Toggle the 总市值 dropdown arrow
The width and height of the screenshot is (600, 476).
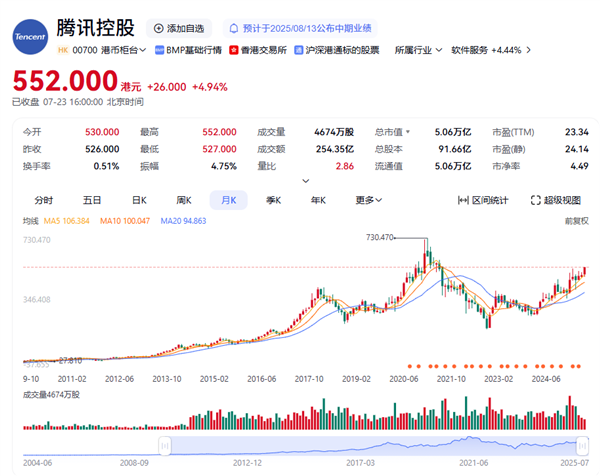[408, 132]
